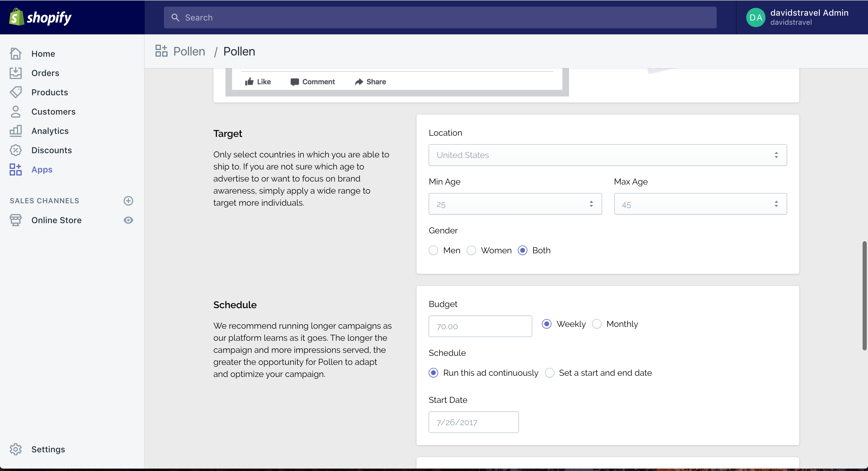Click the Apps grid icon in sidebar
Viewport: 868px width, 471px height.
click(15, 169)
